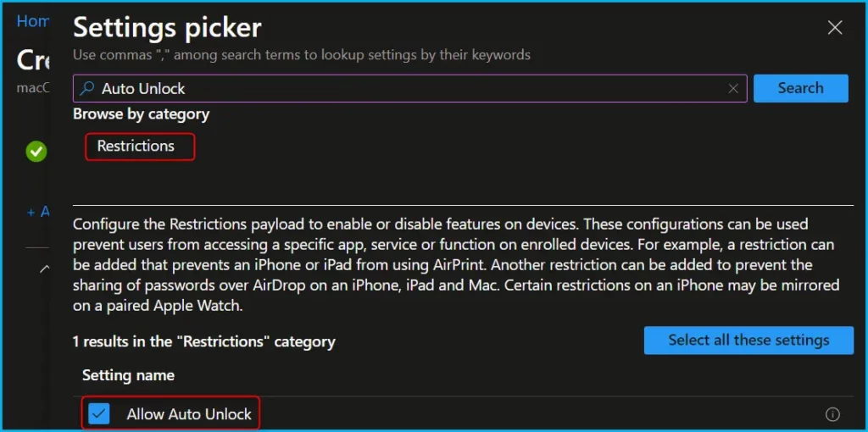Image resolution: width=868 pixels, height=432 pixels.
Task: Collapse the section using the chevron arrow
Action: (x=45, y=269)
